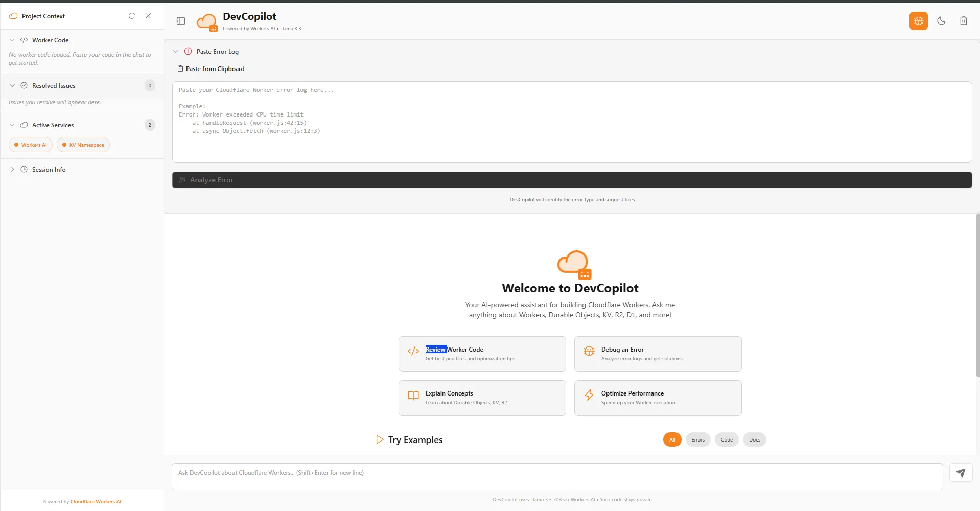980x511 pixels.
Task: Click the Welcome to DevCopilot heading
Action: pyautogui.click(x=570, y=288)
